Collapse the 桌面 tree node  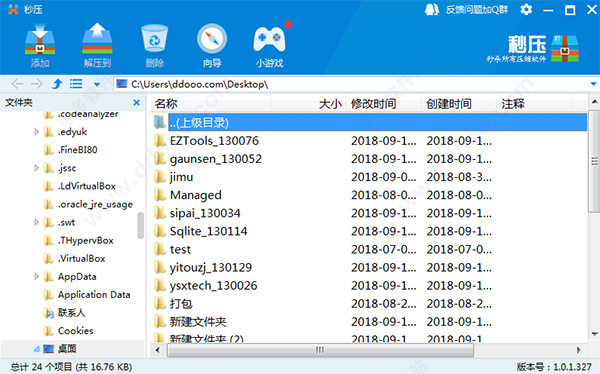click(36, 349)
